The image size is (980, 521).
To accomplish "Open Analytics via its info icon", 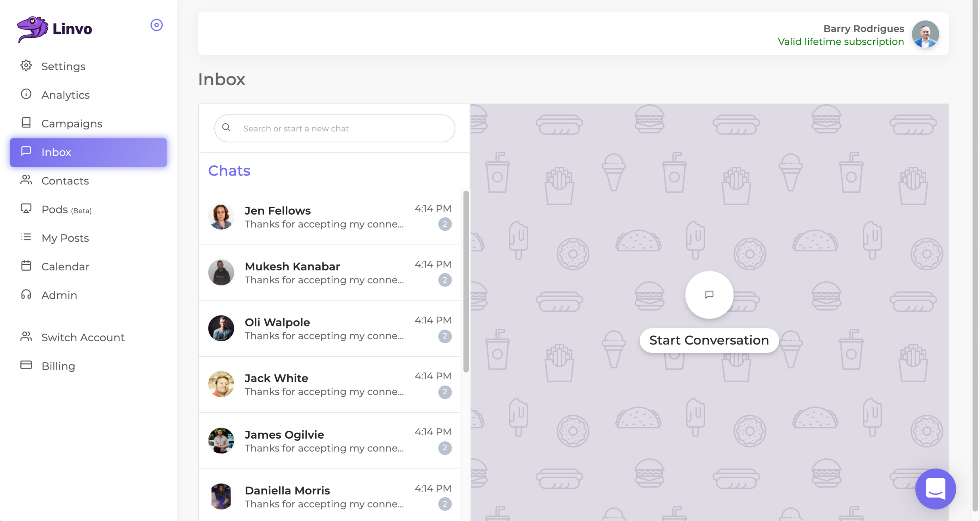I will tap(26, 94).
